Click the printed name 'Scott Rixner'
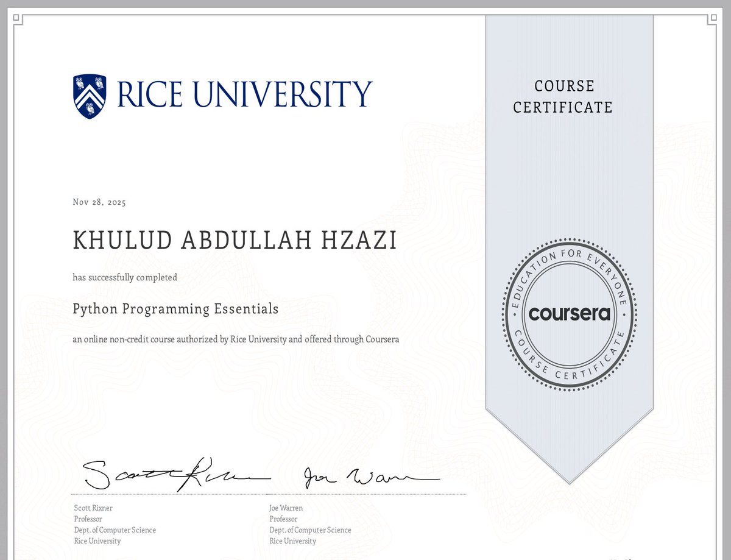Viewport: 731px width, 560px height. (x=93, y=508)
